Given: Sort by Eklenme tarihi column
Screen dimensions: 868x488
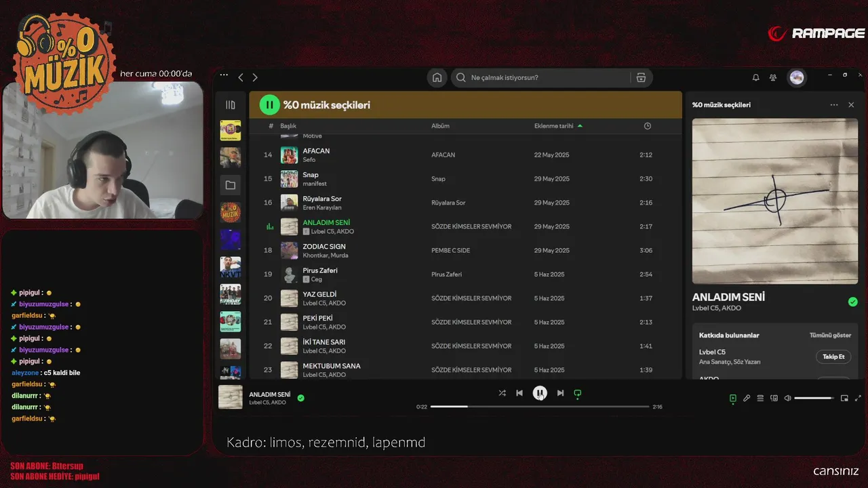Looking at the screenshot, I should click(x=553, y=126).
